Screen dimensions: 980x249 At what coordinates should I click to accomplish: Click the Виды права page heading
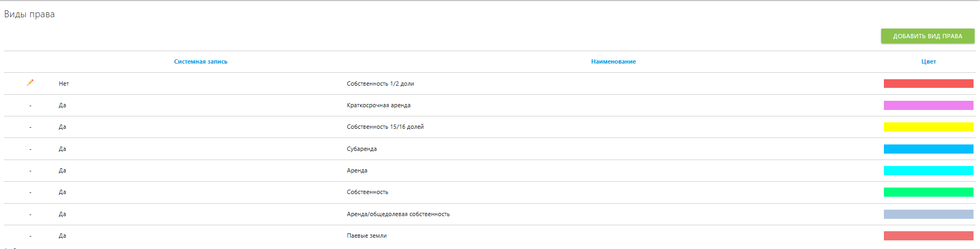[x=29, y=14]
